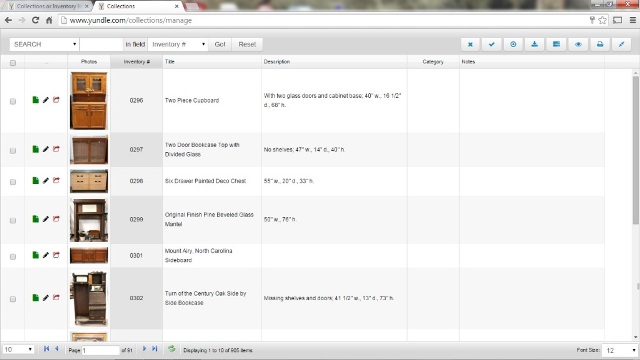This screenshot has height=360, width=640.
Task: Refresh the list with green refresh icon
Action: pos(171,349)
